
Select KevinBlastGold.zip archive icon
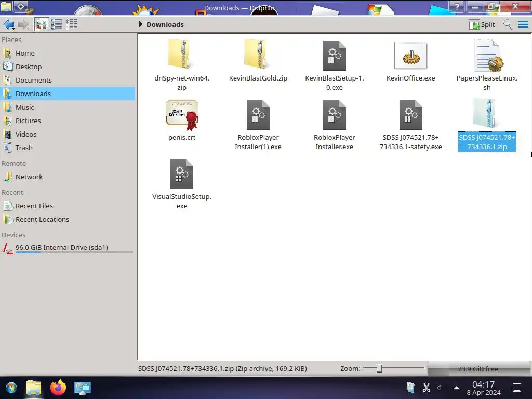[258, 55]
